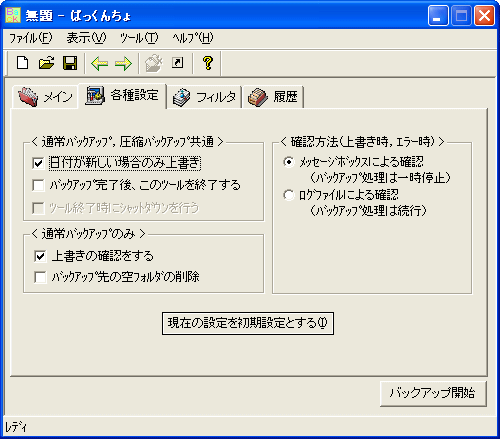Start backup with バックアップ開始 button

(433, 393)
